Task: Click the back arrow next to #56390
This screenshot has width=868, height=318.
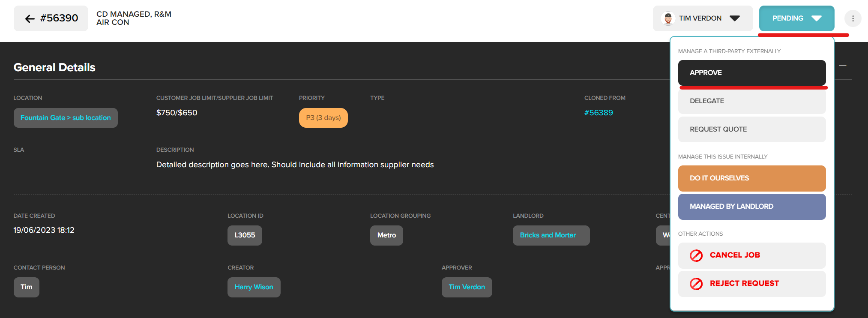Action: pyautogui.click(x=30, y=18)
